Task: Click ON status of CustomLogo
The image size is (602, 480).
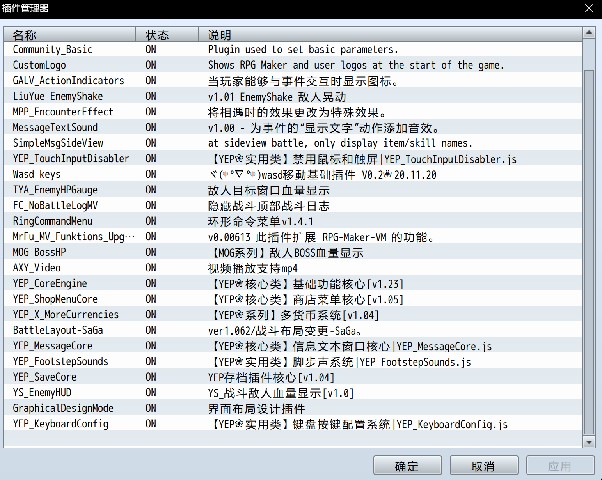Action: point(151,65)
